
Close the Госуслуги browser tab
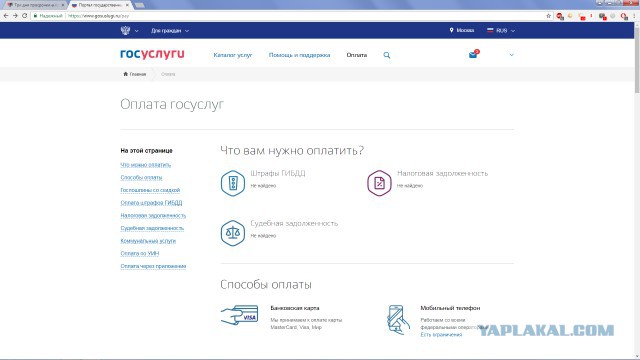pos(127,5)
